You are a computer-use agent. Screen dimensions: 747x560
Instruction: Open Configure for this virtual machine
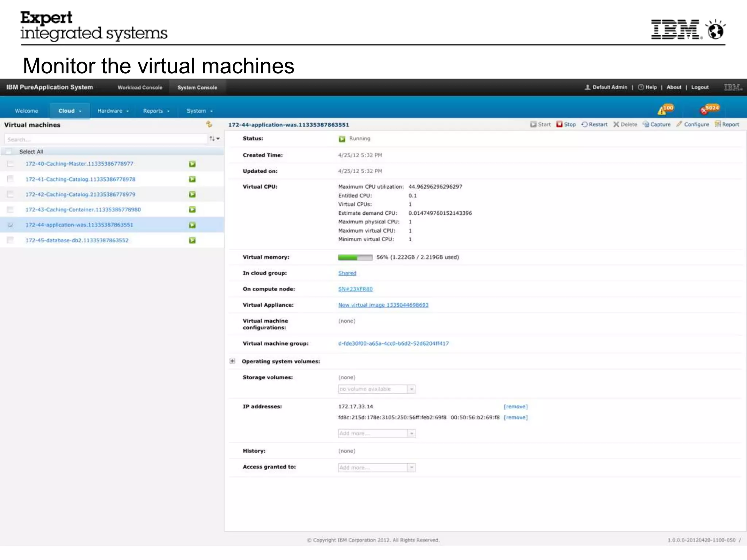693,124
